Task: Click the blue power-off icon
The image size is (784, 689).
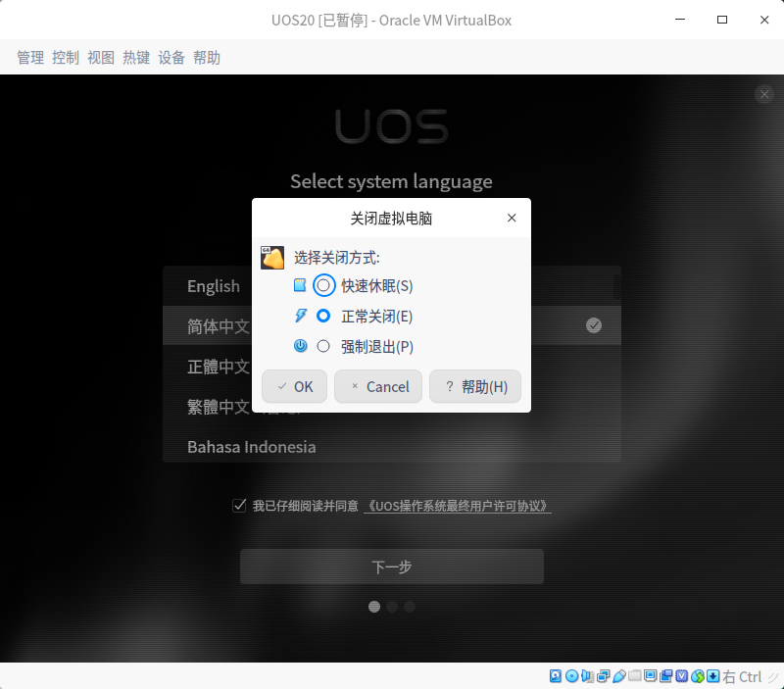Action: [300, 346]
